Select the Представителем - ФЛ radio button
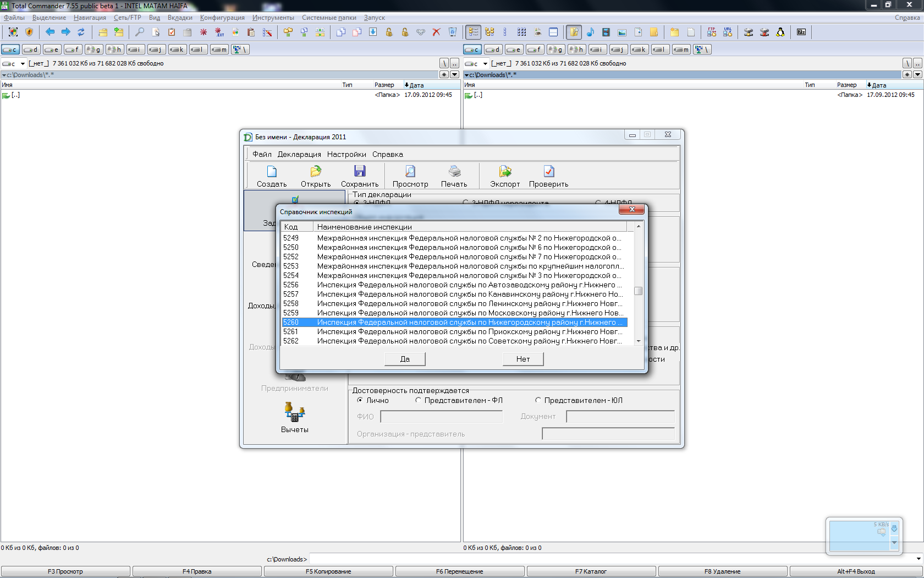The width and height of the screenshot is (924, 578). 418,400
